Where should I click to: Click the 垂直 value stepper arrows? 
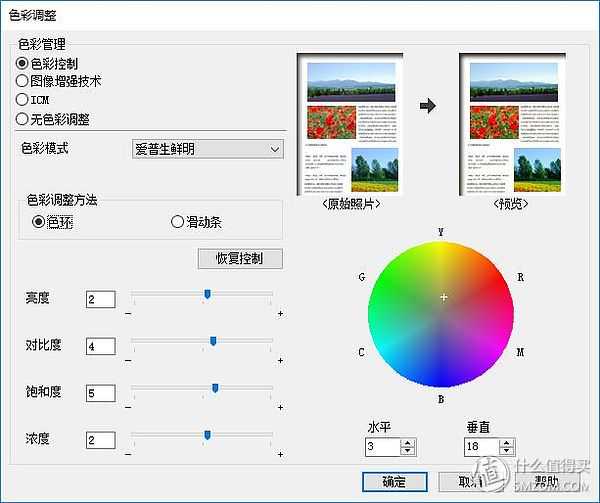[505, 447]
